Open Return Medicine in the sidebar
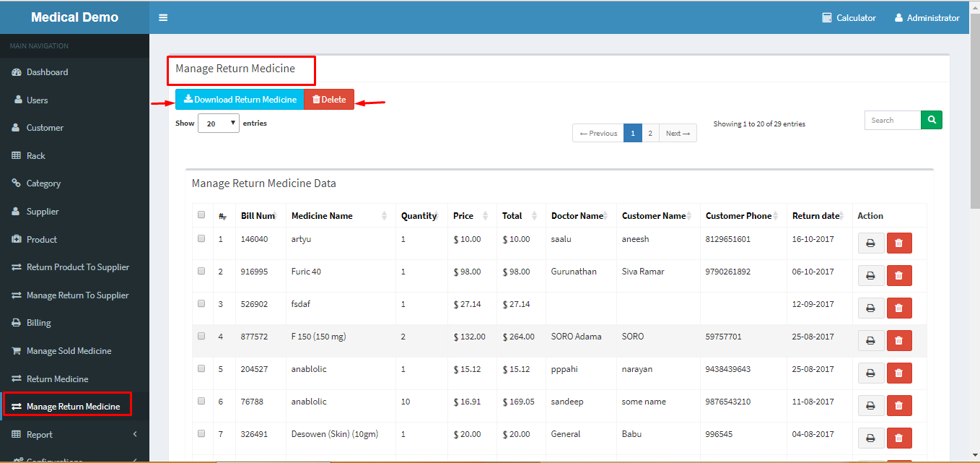The height and width of the screenshot is (463, 980). coord(74,378)
